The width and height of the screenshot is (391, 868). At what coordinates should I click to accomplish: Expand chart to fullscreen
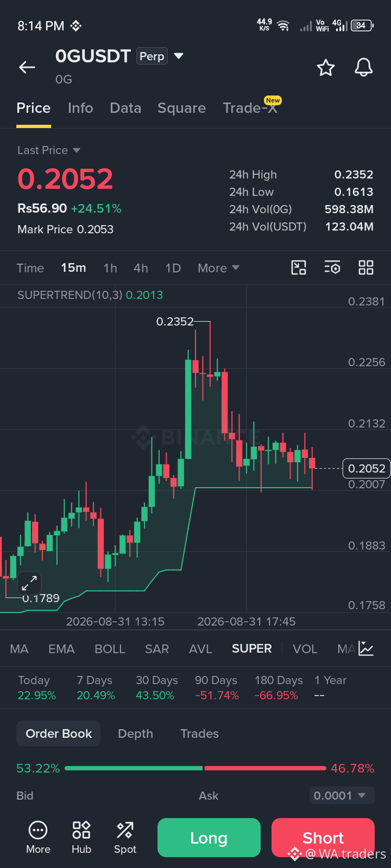tap(29, 584)
